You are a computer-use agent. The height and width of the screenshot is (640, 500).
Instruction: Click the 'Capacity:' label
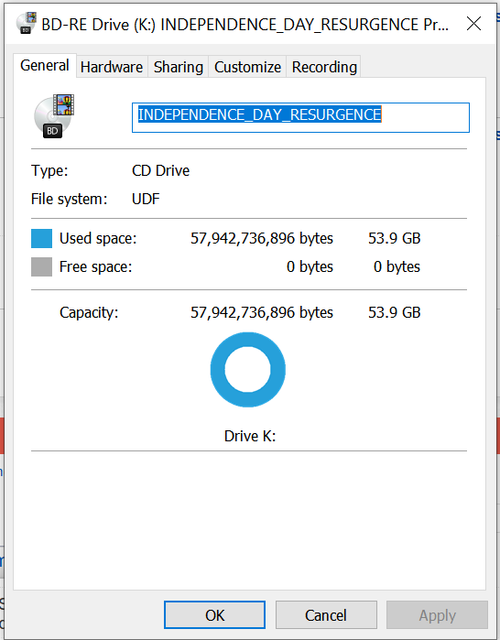click(x=89, y=313)
